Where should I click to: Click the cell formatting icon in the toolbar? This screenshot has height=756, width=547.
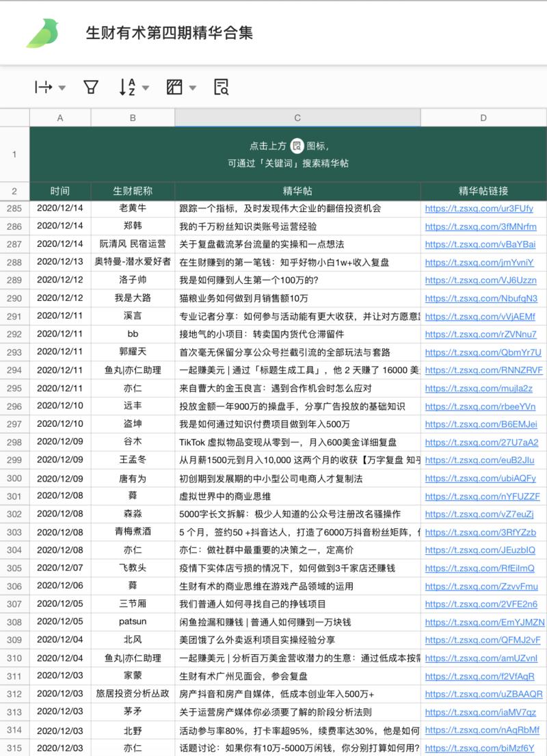point(173,87)
